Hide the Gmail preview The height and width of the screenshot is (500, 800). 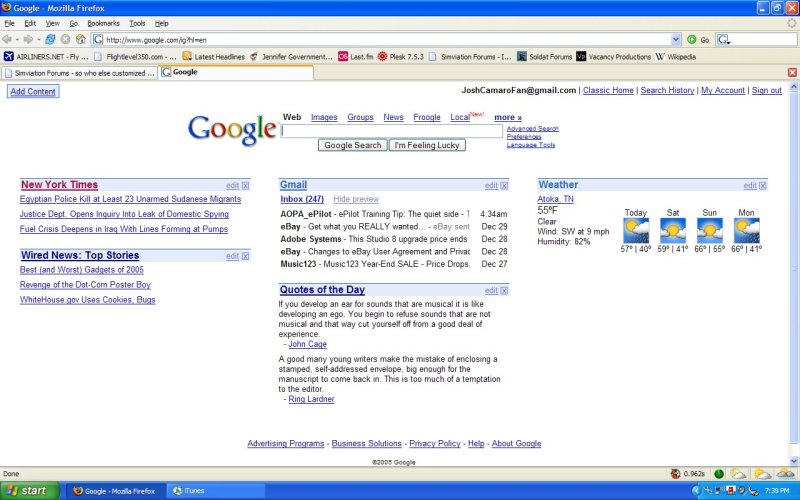(356, 199)
